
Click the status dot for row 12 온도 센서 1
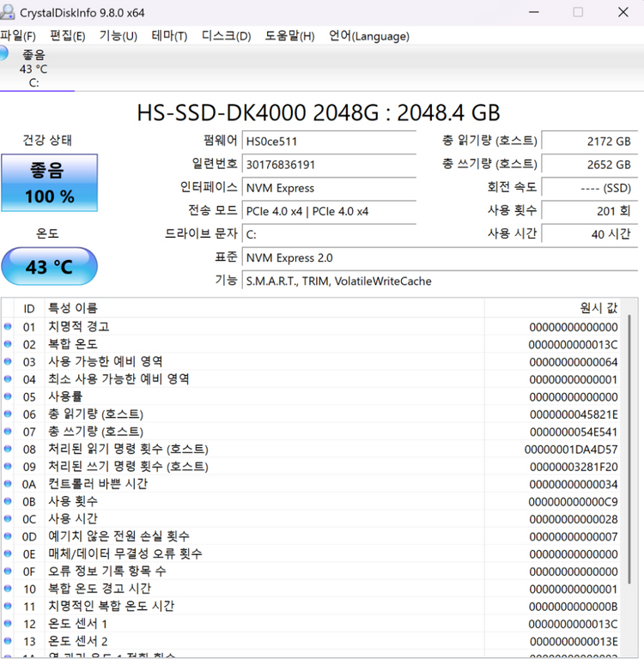(8, 624)
